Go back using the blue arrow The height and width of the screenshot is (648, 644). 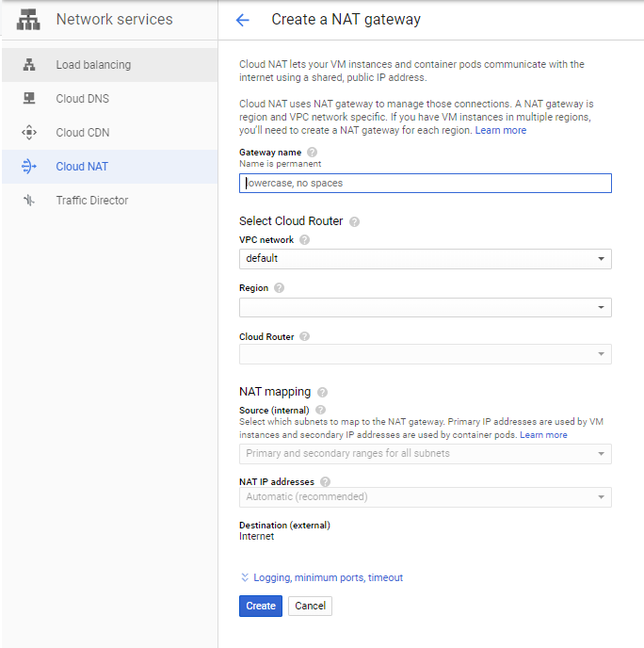pos(243,20)
